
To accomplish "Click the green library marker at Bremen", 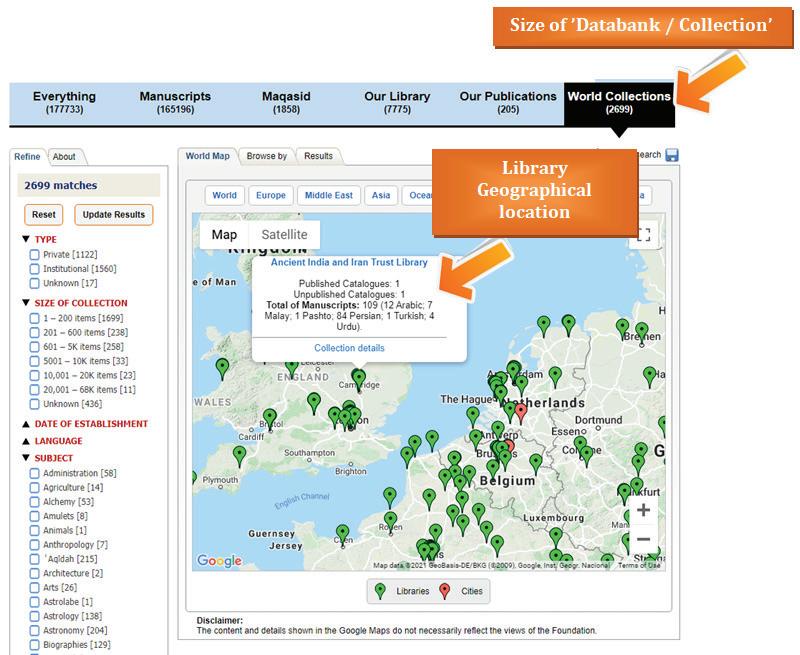I will click(x=642, y=333).
